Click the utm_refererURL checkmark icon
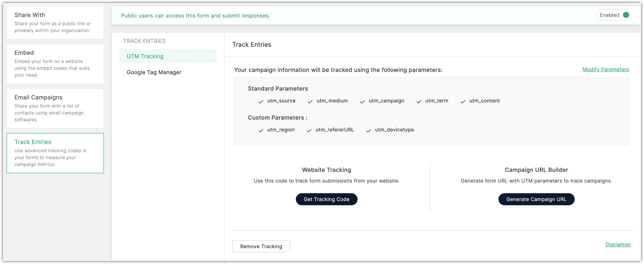Viewport: 644px width, 264px height. point(309,130)
